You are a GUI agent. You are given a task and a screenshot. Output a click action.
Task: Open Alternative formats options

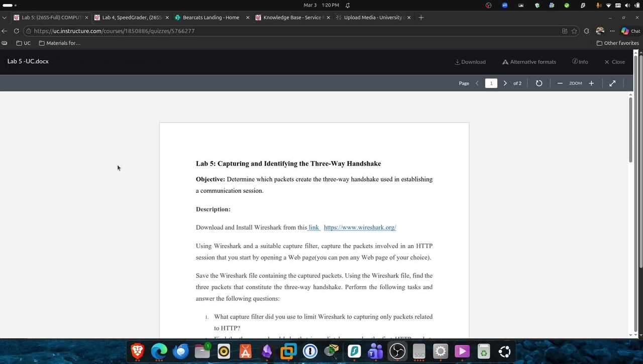(x=529, y=62)
